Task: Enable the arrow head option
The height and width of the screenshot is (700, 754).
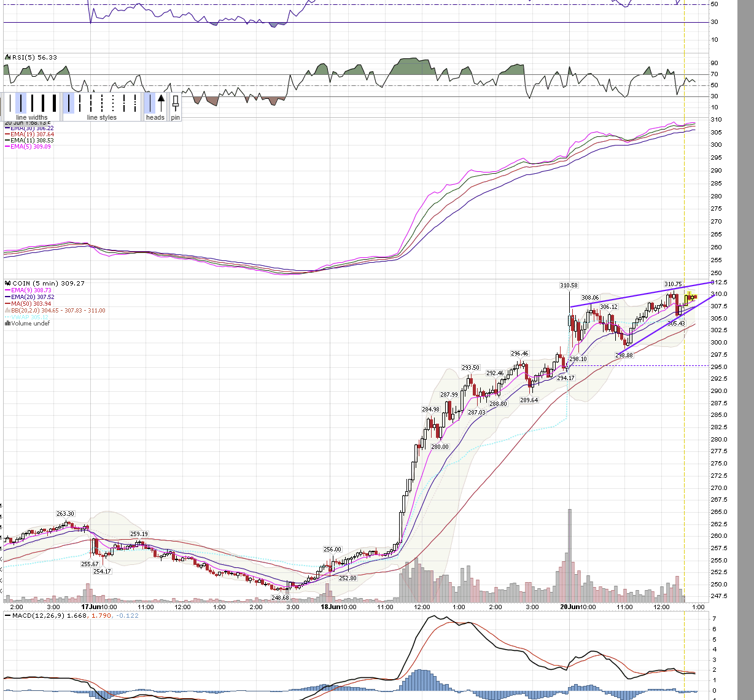Action: (161, 103)
